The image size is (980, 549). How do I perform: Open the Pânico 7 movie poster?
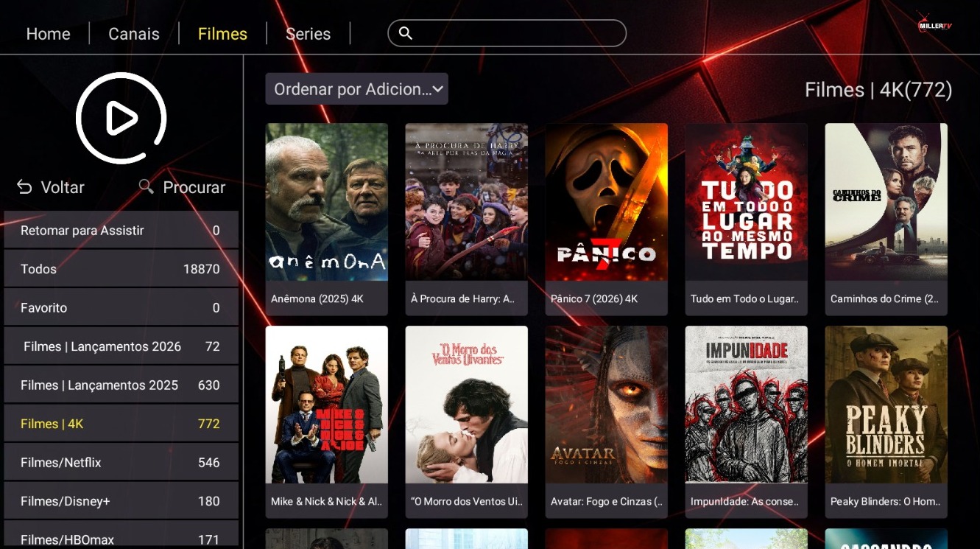(x=606, y=203)
